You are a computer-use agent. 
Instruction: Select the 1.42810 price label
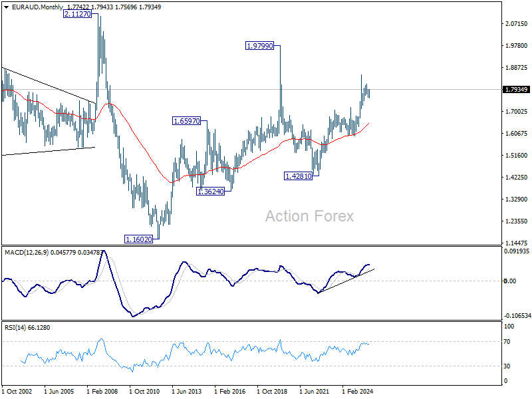tap(298, 176)
